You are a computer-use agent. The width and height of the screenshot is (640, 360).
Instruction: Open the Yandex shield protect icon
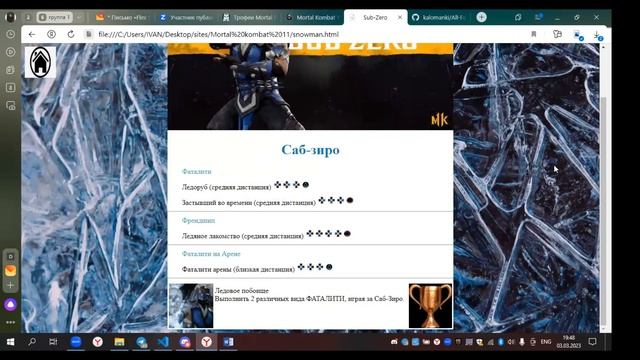pyautogui.click(x=51, y=35)
